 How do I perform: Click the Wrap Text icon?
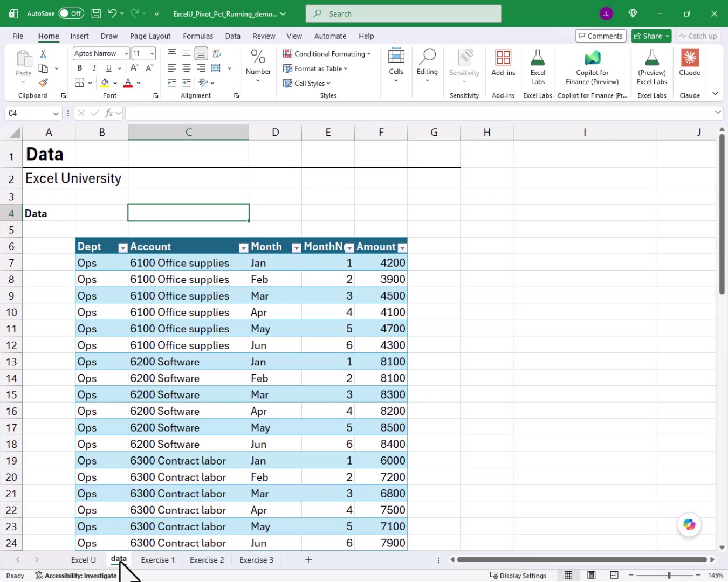tap(217, 53)
